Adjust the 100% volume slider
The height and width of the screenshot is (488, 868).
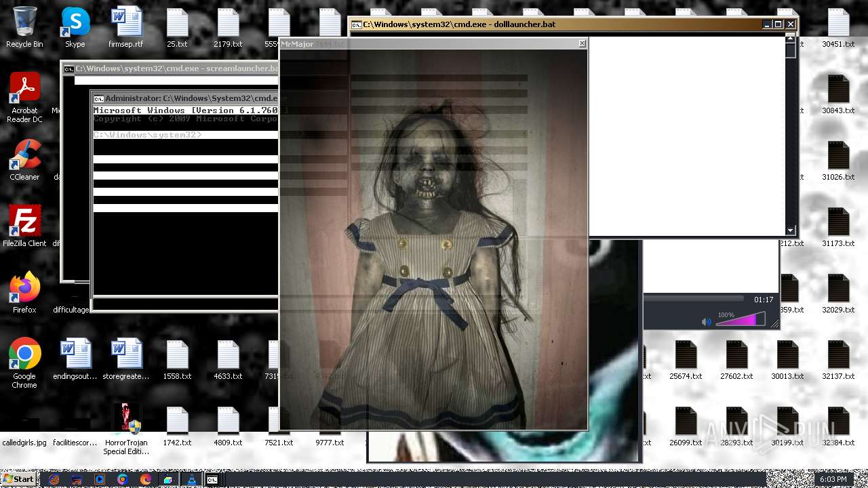click(x=741, y=319)
